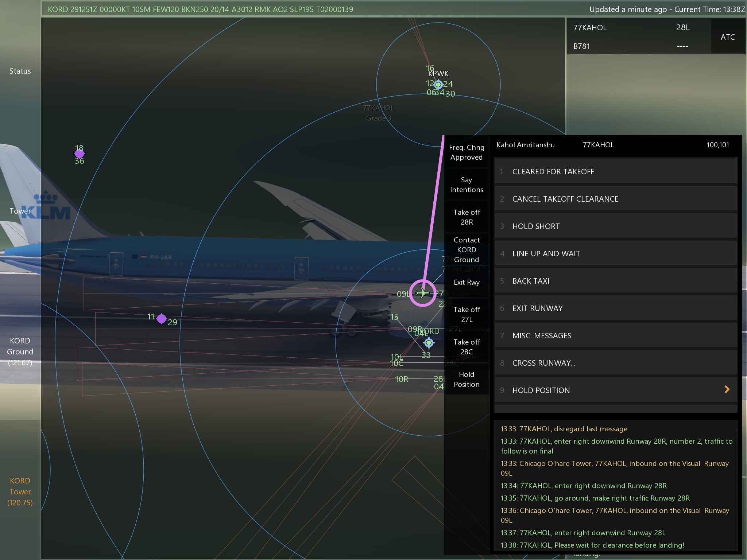Click Say Intentions quick command
747x560 pixels.
coord(467,185)
